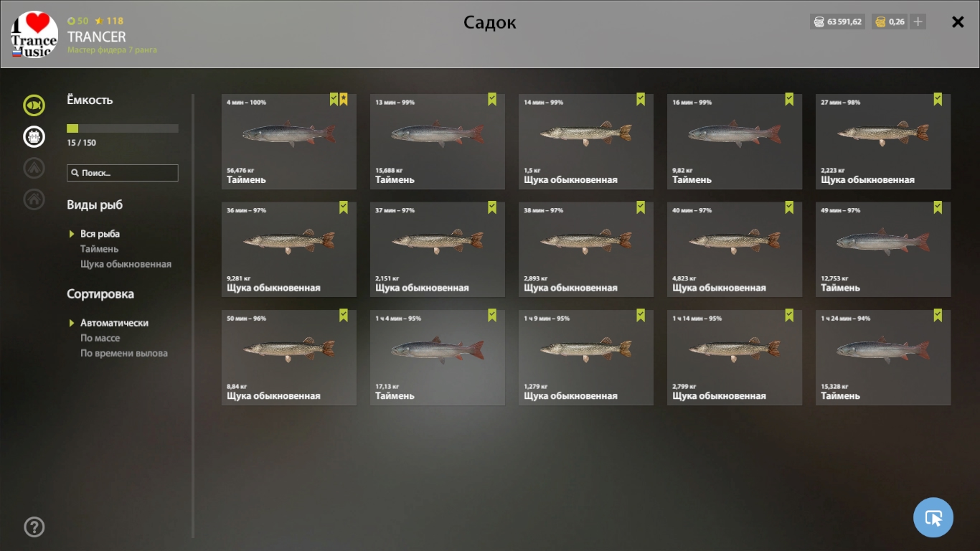Click the blue selection cursor button
This screenshot has width=980, height=551.
coord(933,517)
